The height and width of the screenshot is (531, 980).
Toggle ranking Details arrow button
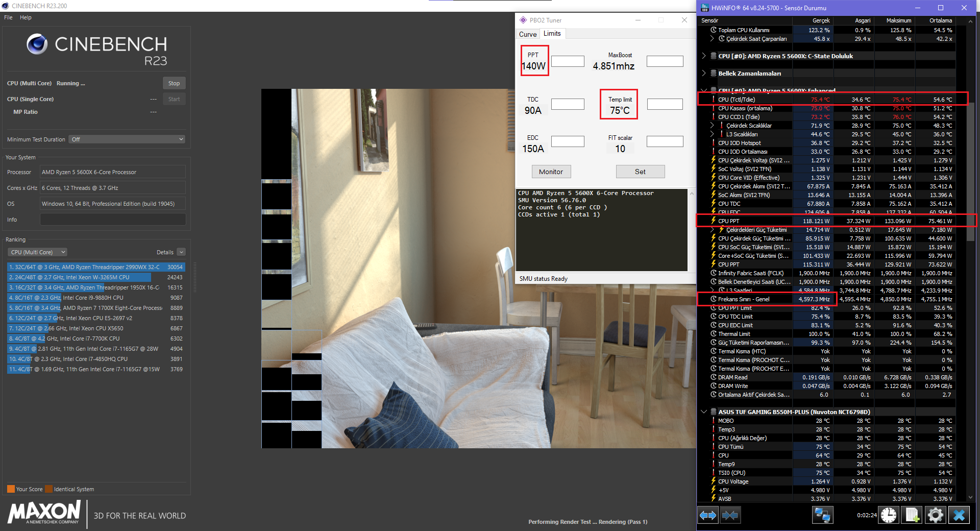pyautogui.click(x=181, y=252)
